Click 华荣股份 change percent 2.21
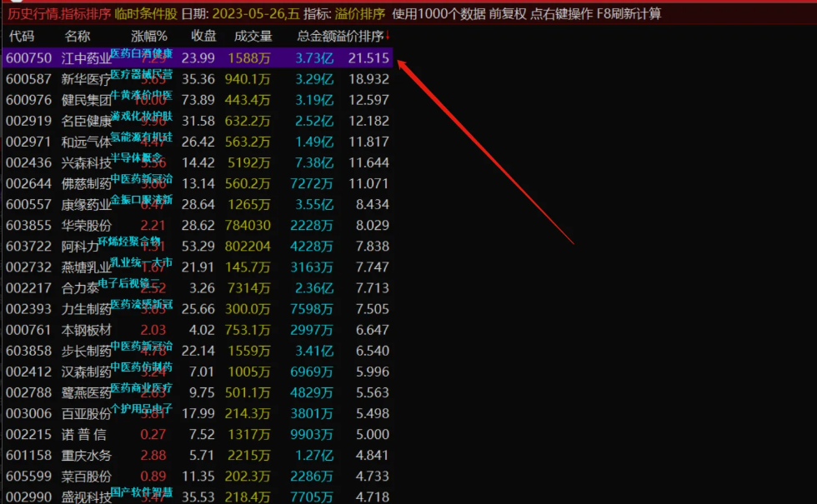 [153, 226]
